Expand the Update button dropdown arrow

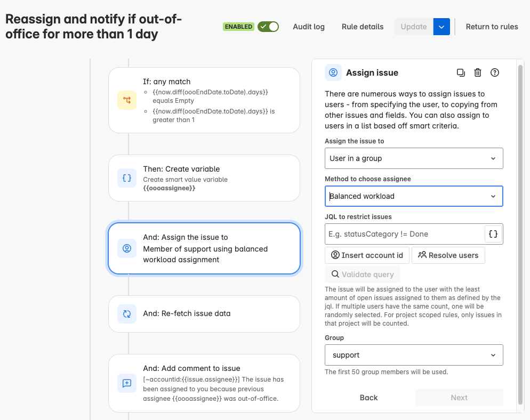point(441,27)
